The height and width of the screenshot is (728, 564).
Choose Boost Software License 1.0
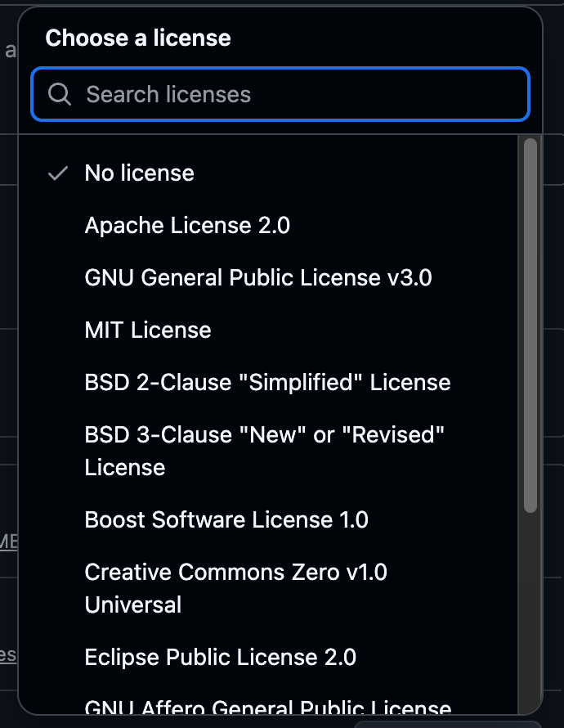point(268,519)
